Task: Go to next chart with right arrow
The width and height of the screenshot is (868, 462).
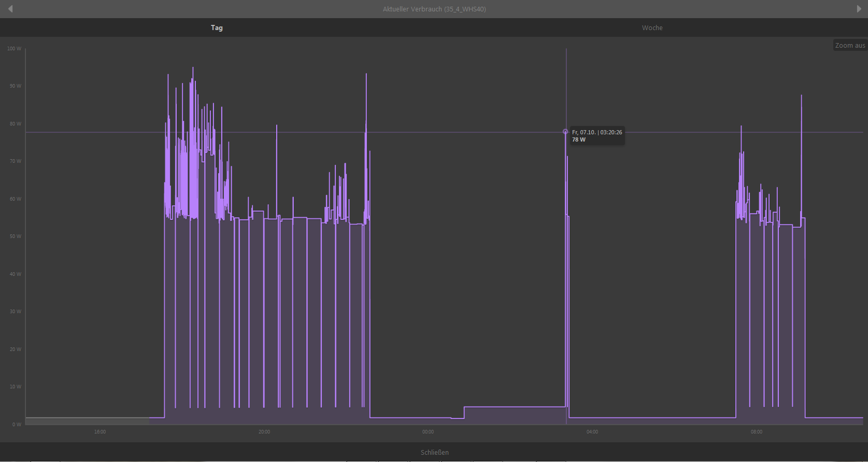Action: (x=859, y=9)
